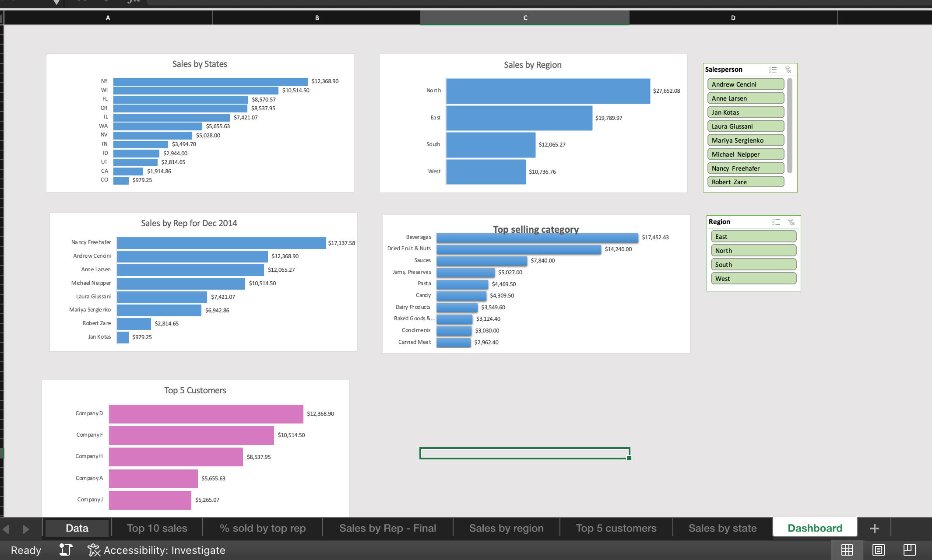Switch to the Top 10 sales tab
The width and height of the screenshot is (932, 560).
pyautogui.click(x=157, y=528)
